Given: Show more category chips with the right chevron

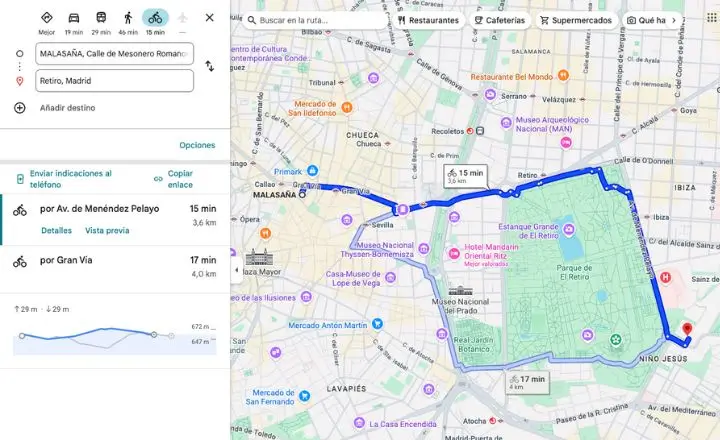Looking at the screenshot, I should point(674,20).
